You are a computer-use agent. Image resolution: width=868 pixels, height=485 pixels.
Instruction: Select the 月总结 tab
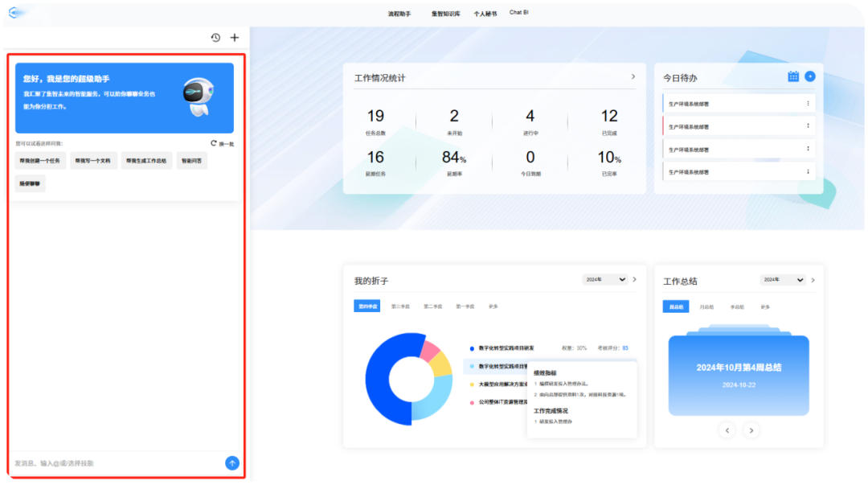(706, 306)
